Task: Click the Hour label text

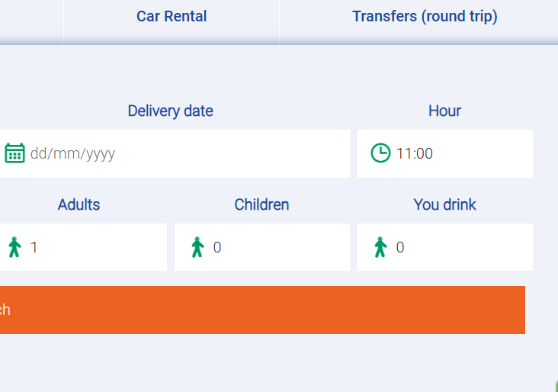Action: 444,111
